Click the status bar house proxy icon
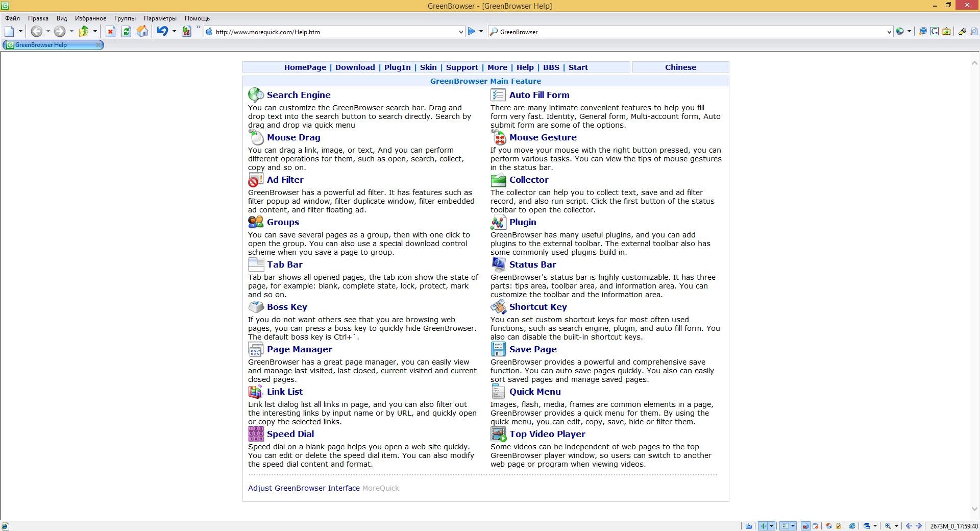 (x=829, y=526)
